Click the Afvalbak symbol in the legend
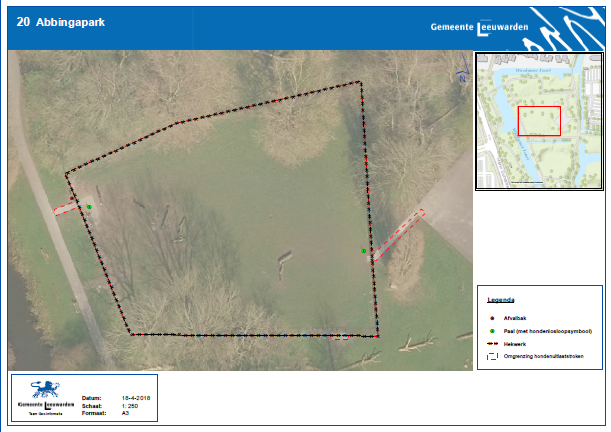 [x=494, y=317]
